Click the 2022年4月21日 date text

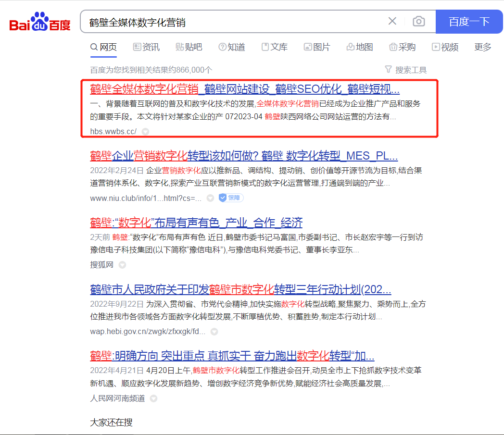pos(117,371)
